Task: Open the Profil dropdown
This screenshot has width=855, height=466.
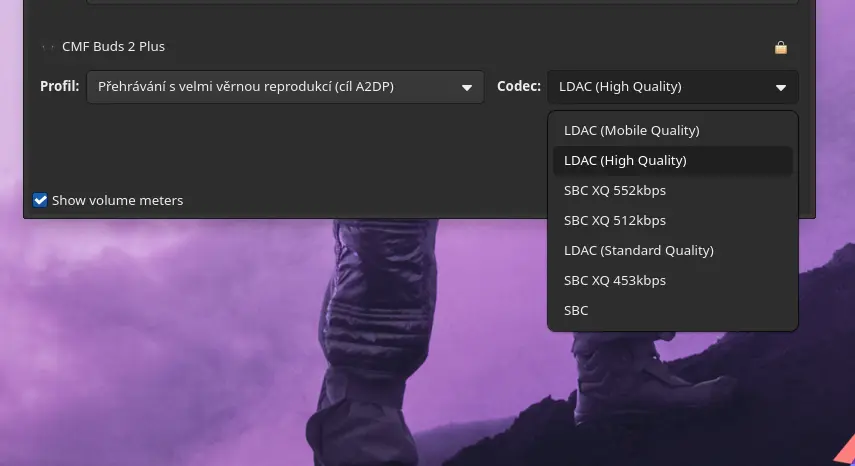Action: click(x=285, y=87)
